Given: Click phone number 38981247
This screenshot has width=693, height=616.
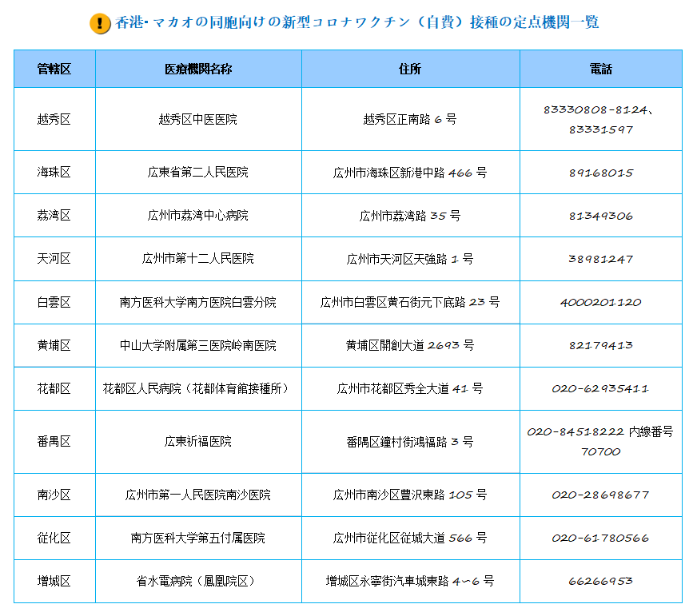Looking at the screenshot, I should [x=600, y=259].
